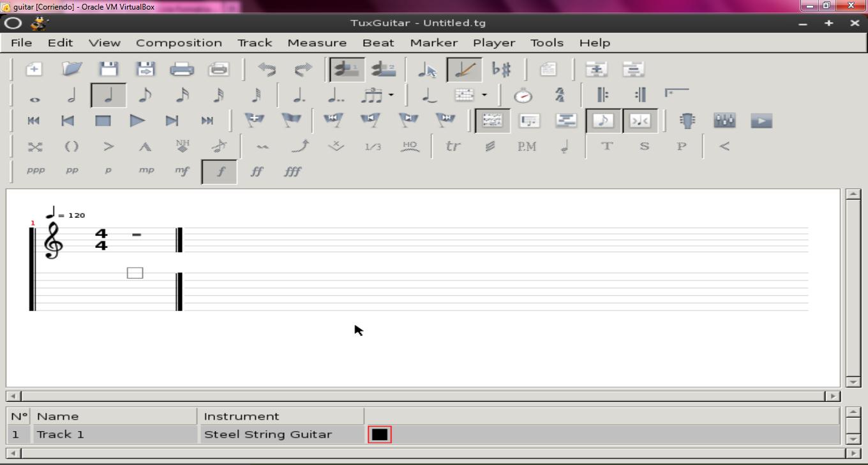Open the mixer with the sliders icon
Viewport: 868px width, 465px height.
click(724, 120)
